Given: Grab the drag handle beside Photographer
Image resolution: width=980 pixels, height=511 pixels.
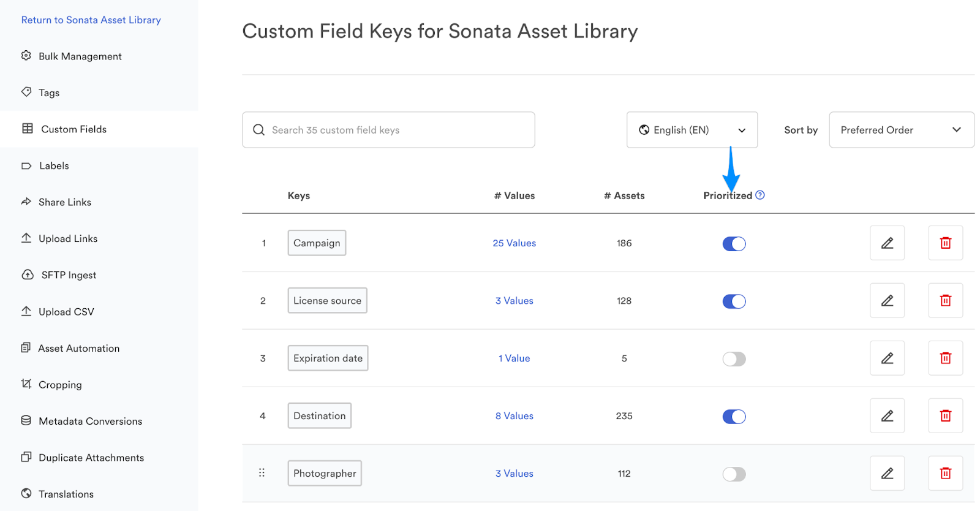Looking at the screenshot, I should (262, 473).
